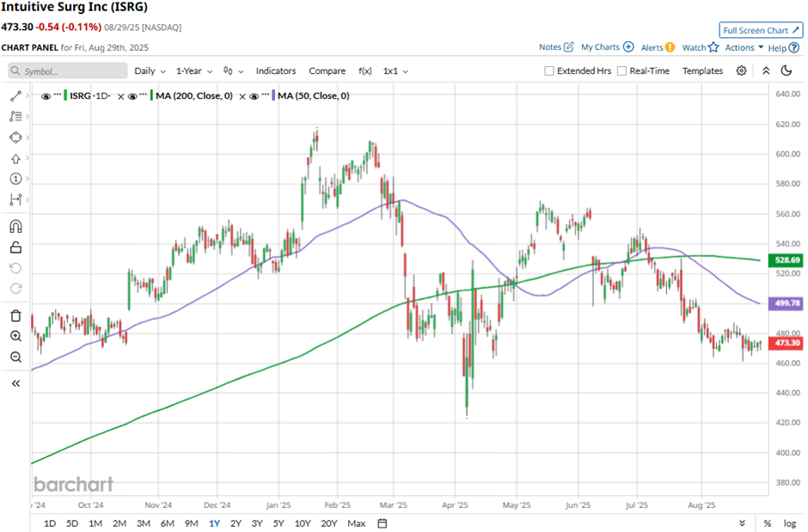
Task: Add chart to My Charts plus icon
Action: coord(628,47)
